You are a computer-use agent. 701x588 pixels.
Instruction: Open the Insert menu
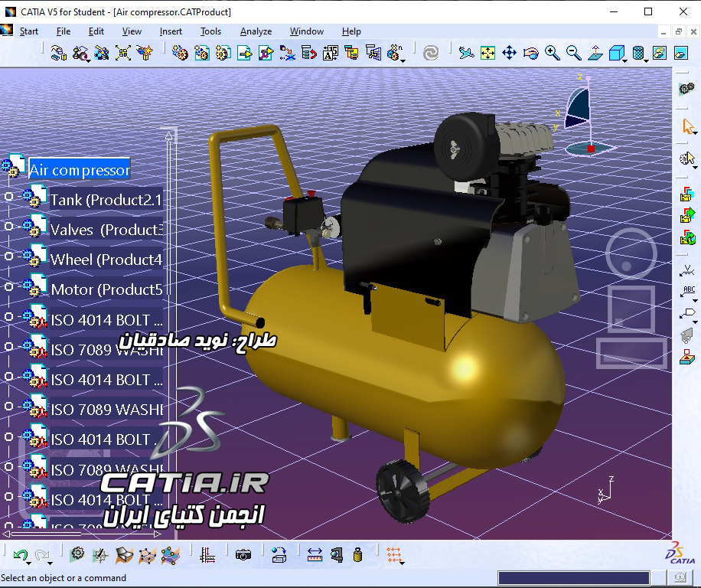[171, 31]
